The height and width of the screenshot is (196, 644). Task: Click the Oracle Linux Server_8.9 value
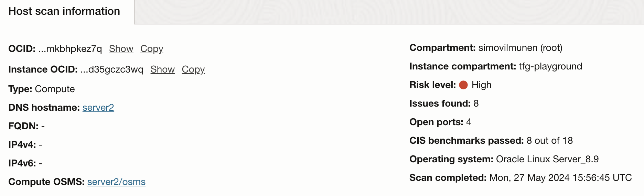[547, 159]
